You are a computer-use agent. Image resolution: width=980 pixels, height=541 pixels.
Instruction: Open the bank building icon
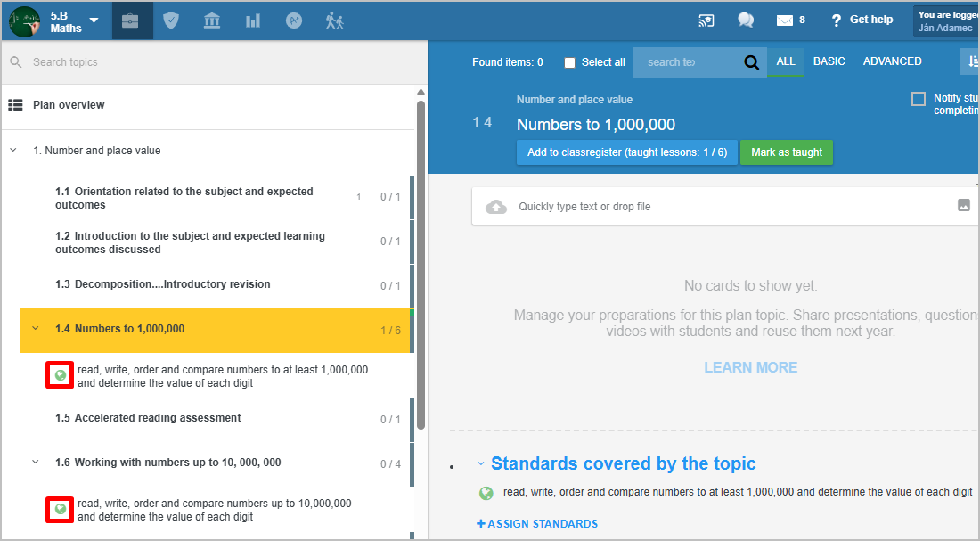(x=212, y=20)
